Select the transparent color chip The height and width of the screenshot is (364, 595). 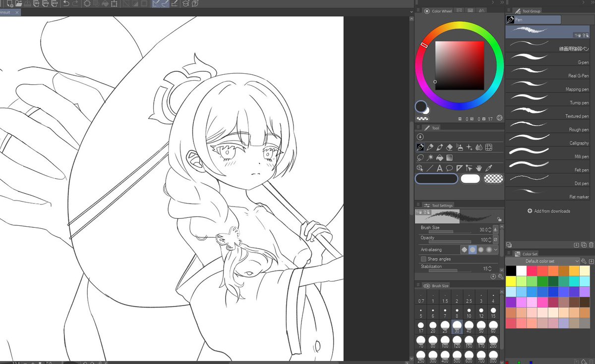[493, 179]
